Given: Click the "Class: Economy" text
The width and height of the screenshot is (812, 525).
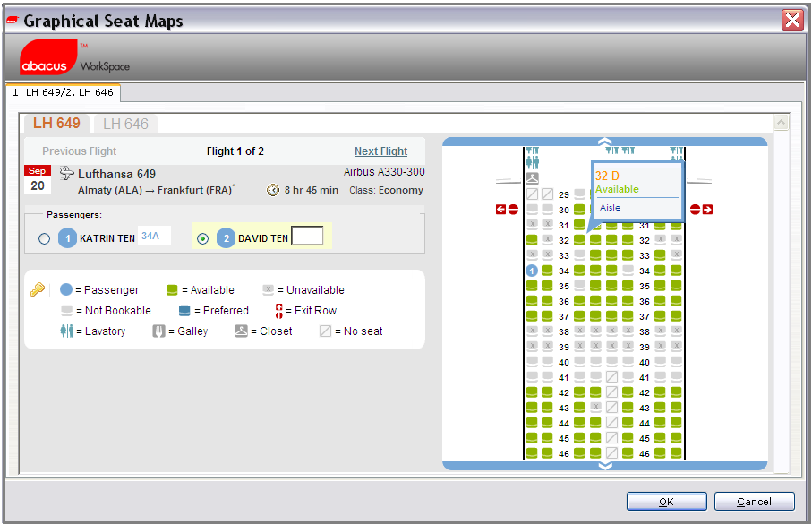Looking at the screenshot, I should pyautogui.click(x=386, y=190).
